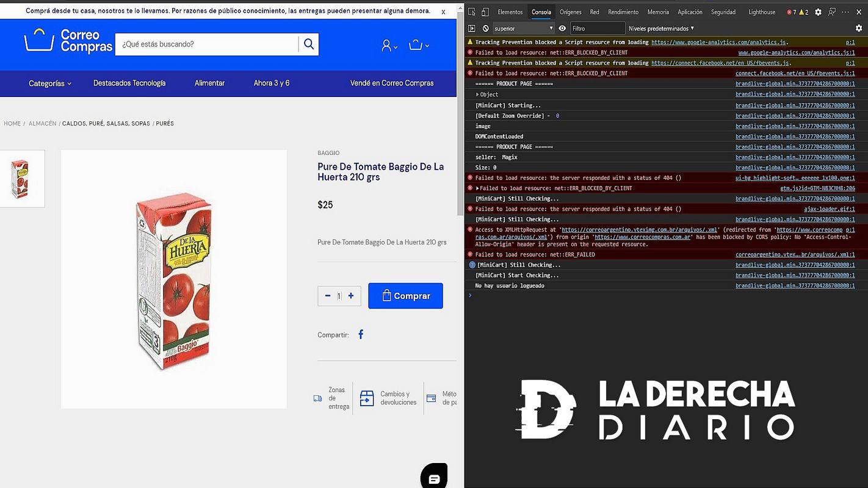This screenshot has height=488, width=868.
Task: Increase product quantity with plus
Action: point(351,296)
